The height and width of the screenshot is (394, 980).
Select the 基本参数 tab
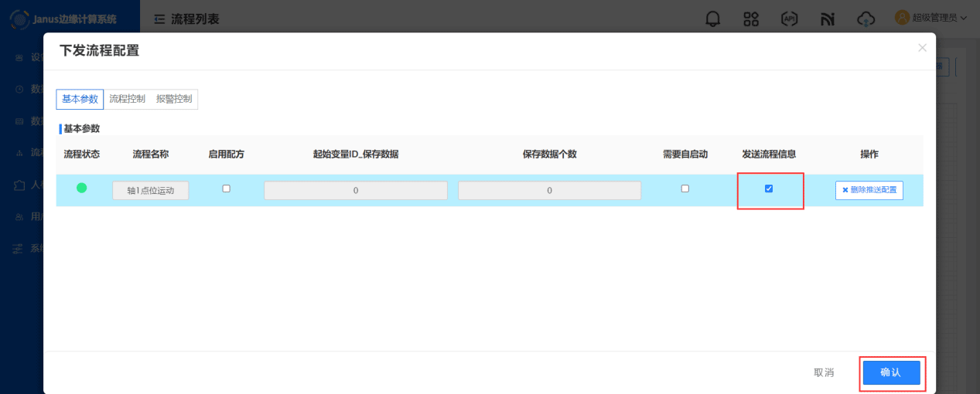click(80, 99)
